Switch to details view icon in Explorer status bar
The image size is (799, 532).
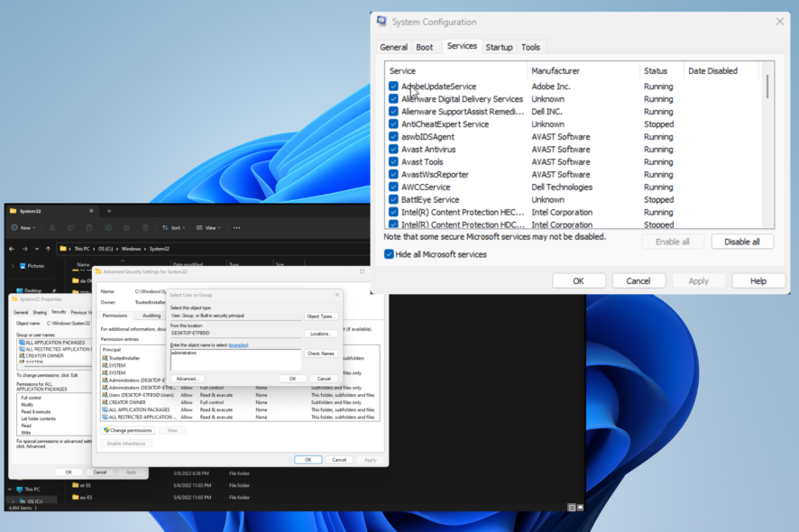tap(572, 508)
